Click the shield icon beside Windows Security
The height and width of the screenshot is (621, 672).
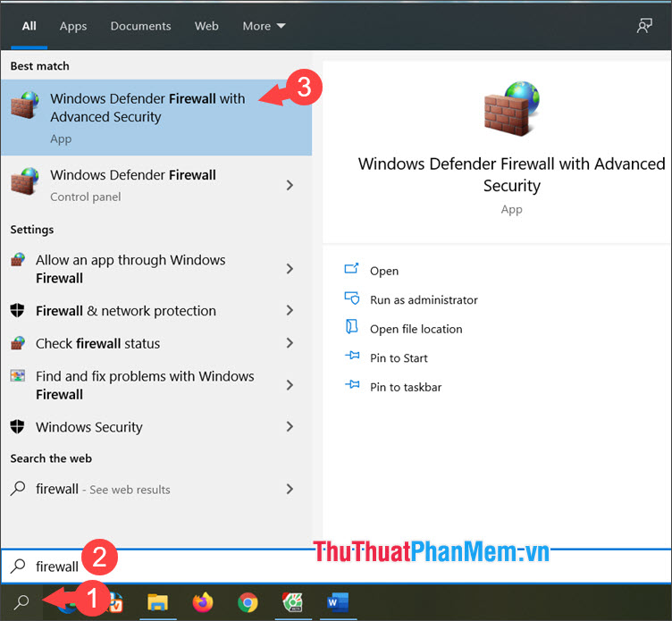(17, 426)
